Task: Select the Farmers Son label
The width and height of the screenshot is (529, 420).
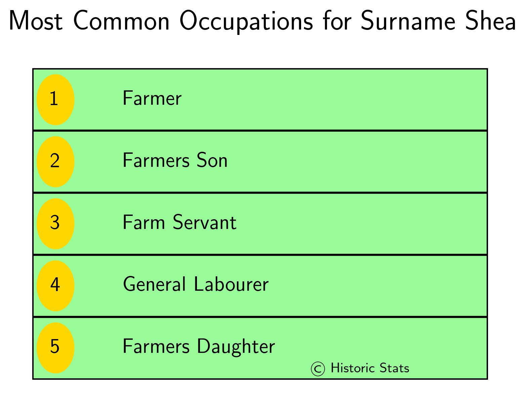Action: [175, 160]
